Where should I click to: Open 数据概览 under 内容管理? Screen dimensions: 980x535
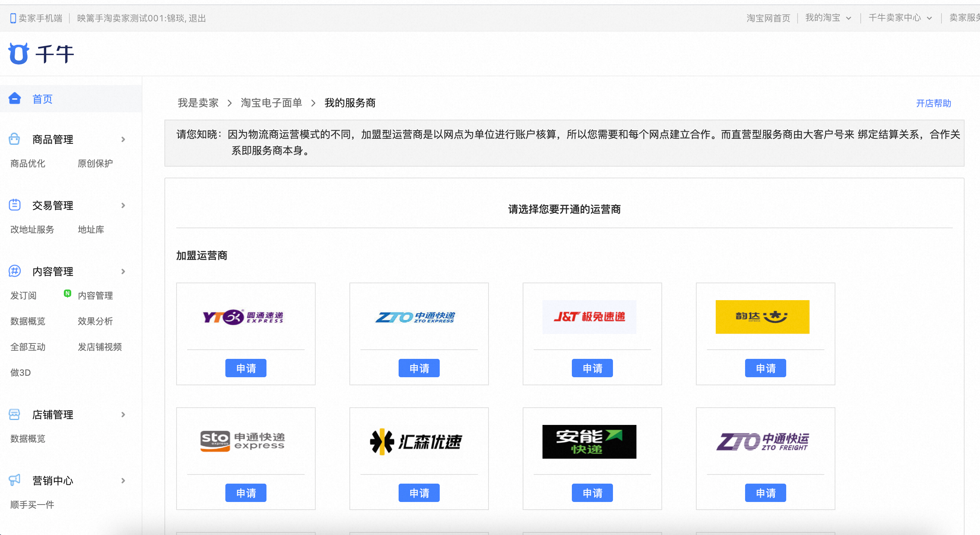[28, 321]
